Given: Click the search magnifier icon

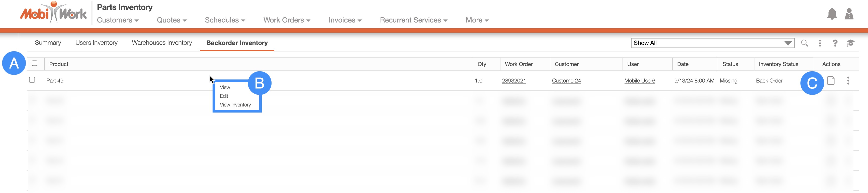Looking at the screenshot, I should [804, 43].
